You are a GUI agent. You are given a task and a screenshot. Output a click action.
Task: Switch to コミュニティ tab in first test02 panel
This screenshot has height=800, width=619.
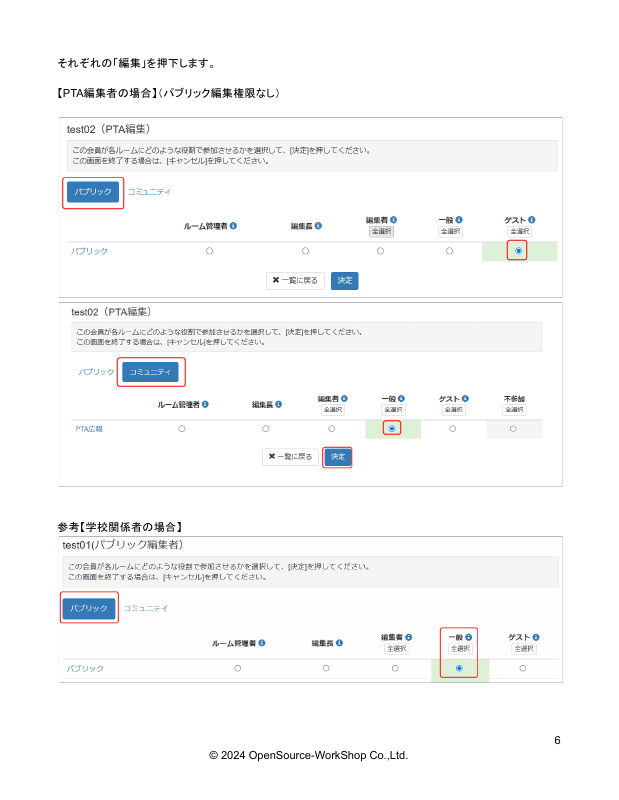tap(149, 192)
